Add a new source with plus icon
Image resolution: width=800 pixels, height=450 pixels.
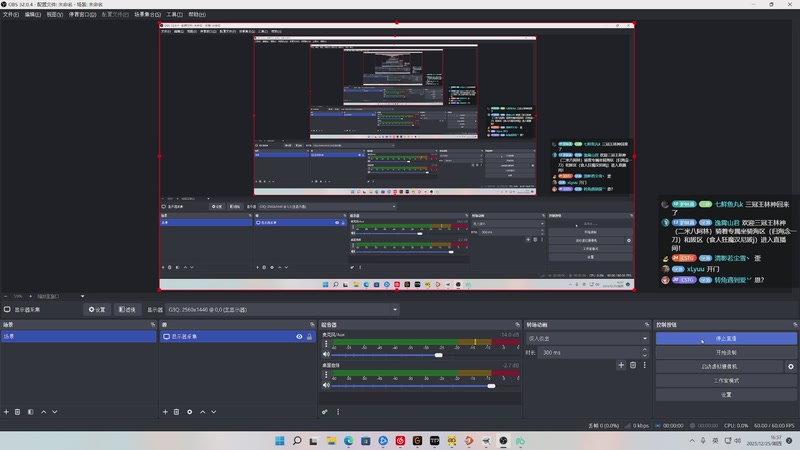[165, 412]
